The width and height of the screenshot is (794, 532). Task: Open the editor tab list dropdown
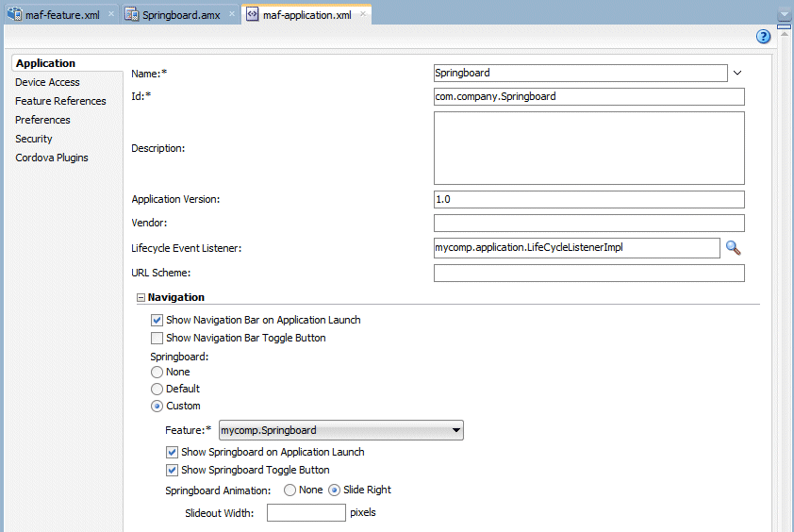point(784,15)
